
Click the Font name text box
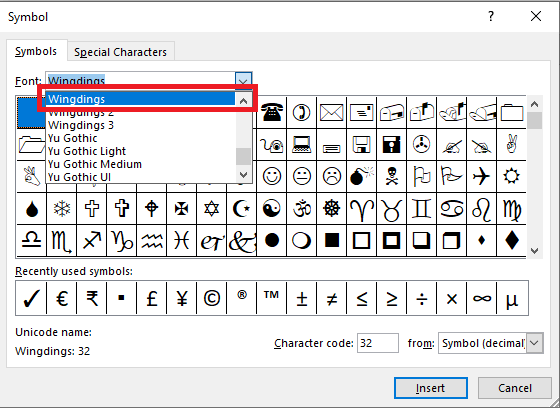pyautogui.click(x=140, y=80)
